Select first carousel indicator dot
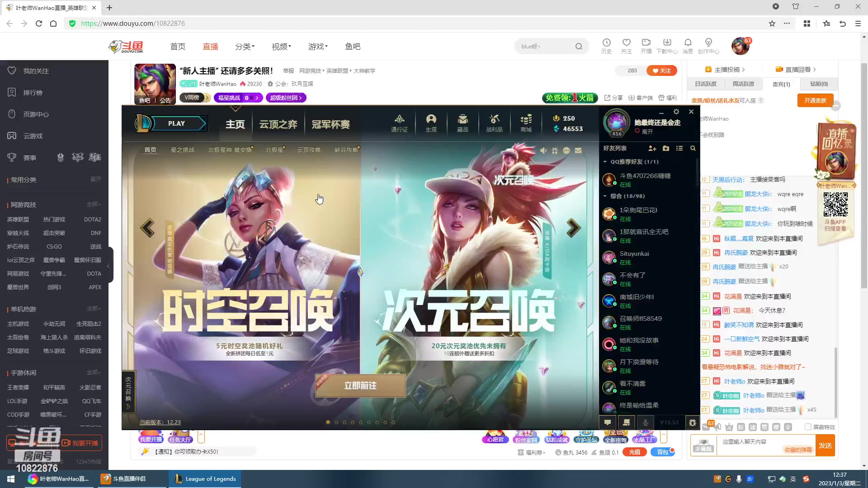The width and height of the screenshot is (868, 488). (x=328, y=422)
